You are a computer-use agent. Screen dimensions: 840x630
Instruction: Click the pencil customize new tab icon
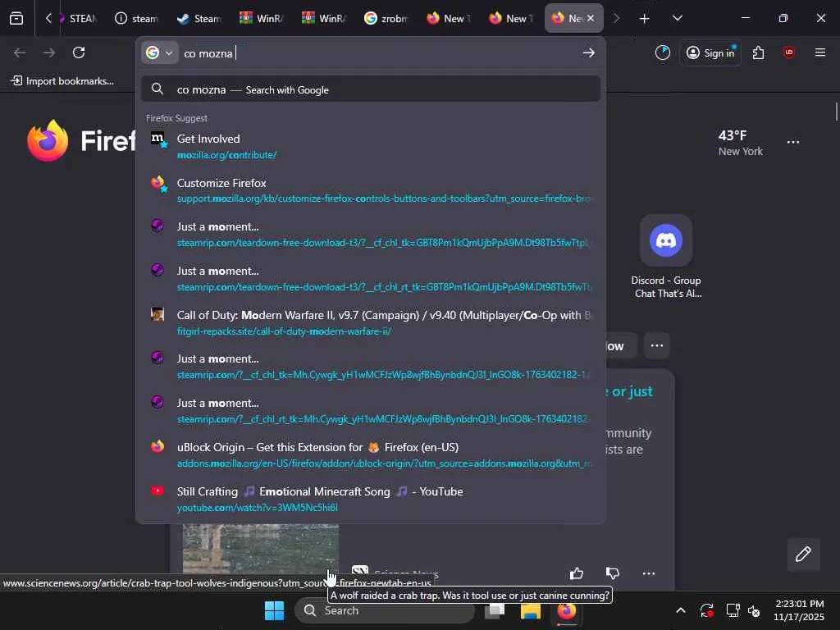pos(803,554)
